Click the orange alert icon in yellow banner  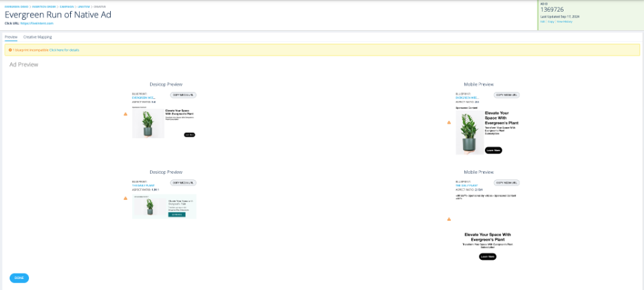(x=10, y=50)
